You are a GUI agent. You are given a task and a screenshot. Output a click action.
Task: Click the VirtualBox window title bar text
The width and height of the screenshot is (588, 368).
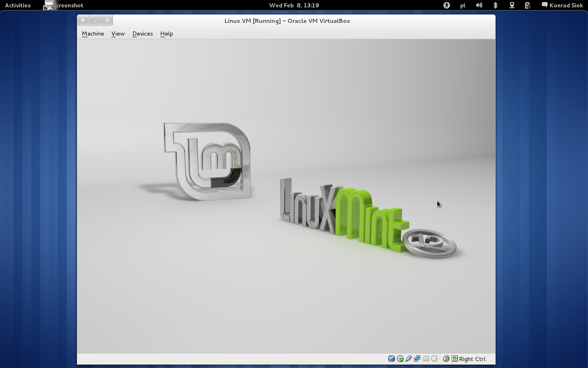click(x=287, y=21)
